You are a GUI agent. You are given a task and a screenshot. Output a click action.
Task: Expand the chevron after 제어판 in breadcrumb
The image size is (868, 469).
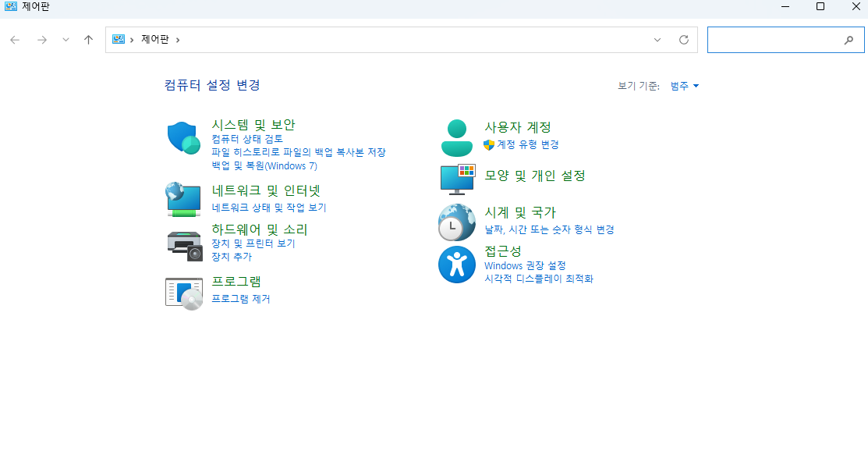[x=178, y=40]
